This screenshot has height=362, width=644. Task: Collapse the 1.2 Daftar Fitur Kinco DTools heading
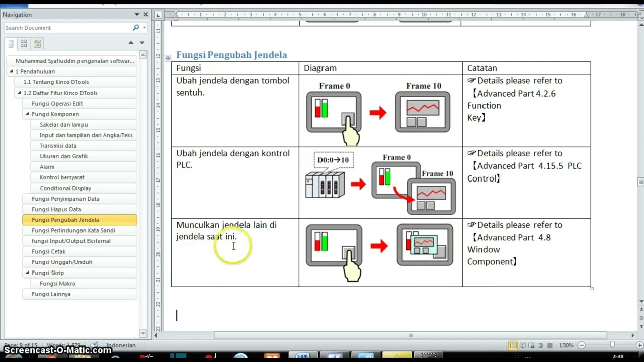click(x=19, y=93)
